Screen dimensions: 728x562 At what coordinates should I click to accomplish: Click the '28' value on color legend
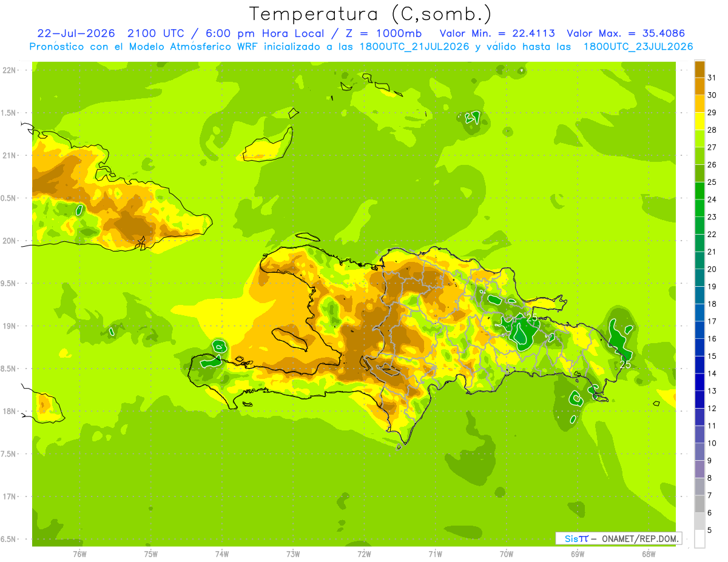712,130
